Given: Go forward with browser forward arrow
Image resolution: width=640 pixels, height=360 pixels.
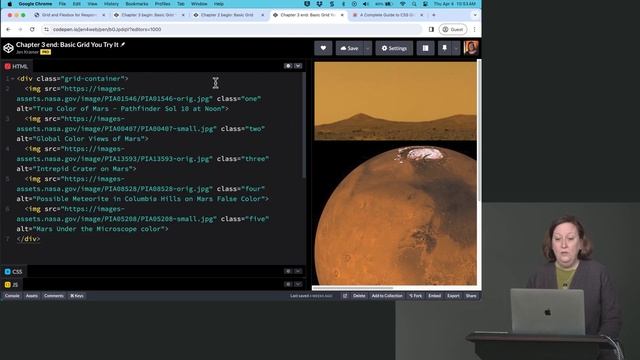Looking at the screenshot, I should tap(20, 29).
